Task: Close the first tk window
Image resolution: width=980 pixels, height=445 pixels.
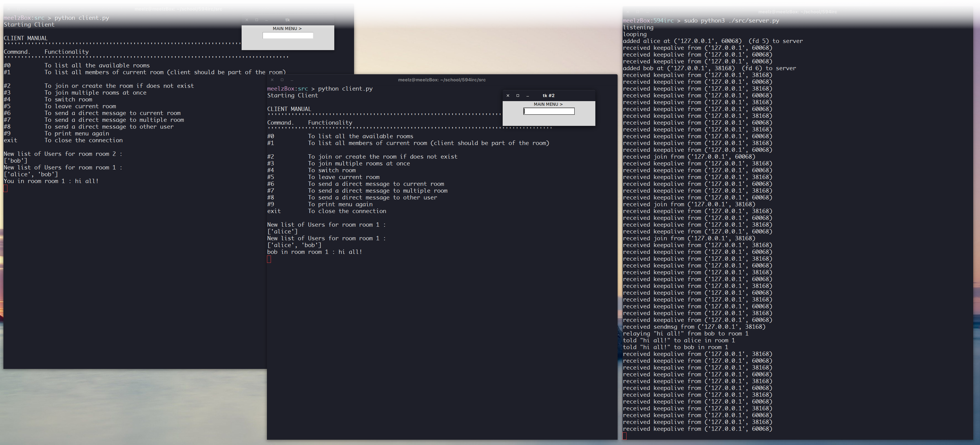Action: pos(247,20)
